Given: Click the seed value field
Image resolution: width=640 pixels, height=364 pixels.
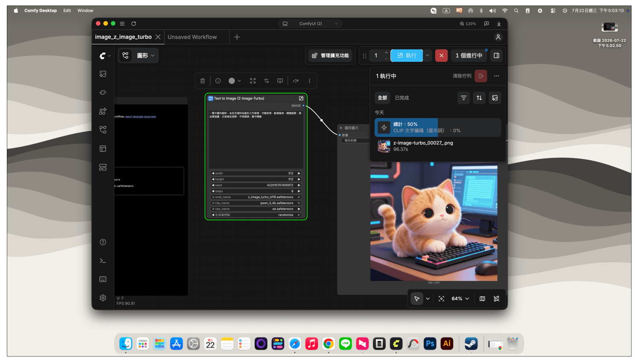Looking at the screenshot, I should (256, 185).
